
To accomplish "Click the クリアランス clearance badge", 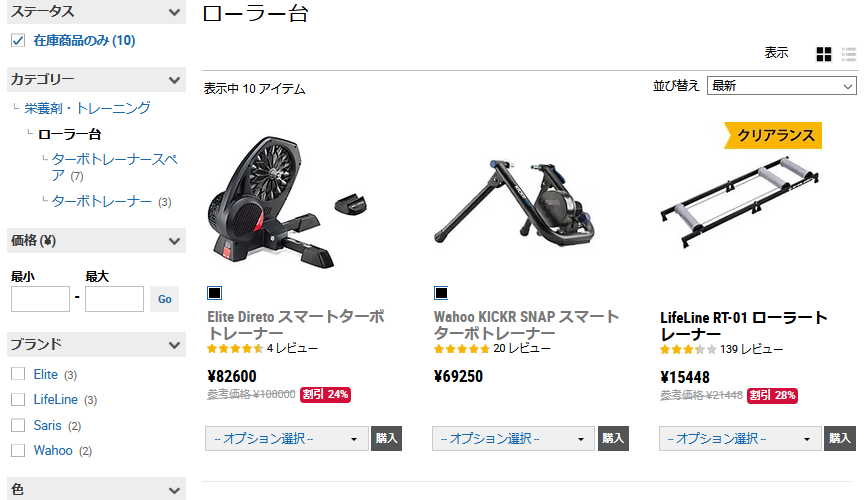I will click(x=773, y=136).
